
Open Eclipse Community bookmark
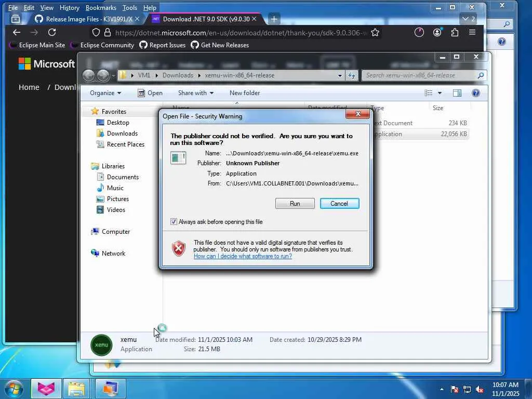(x=102, y=45)
